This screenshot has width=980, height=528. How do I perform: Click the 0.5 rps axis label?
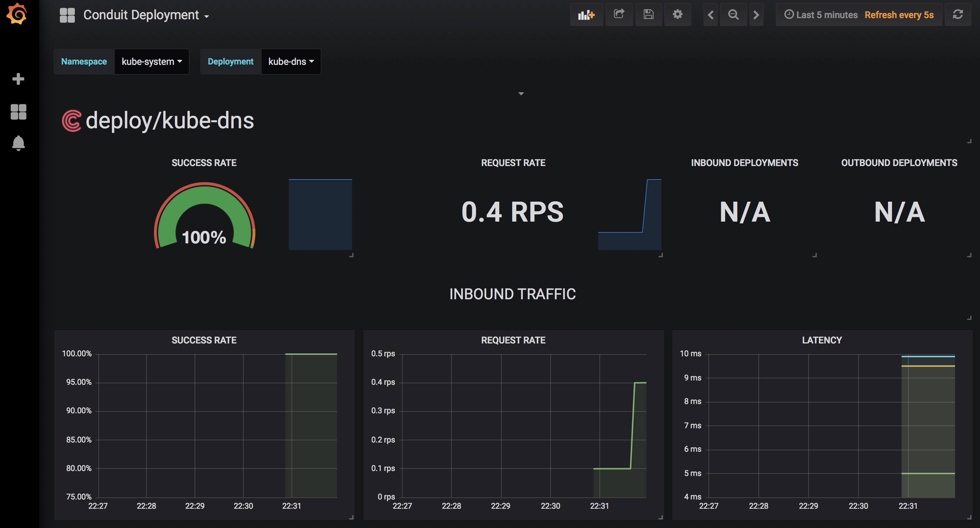coord(383,353)
